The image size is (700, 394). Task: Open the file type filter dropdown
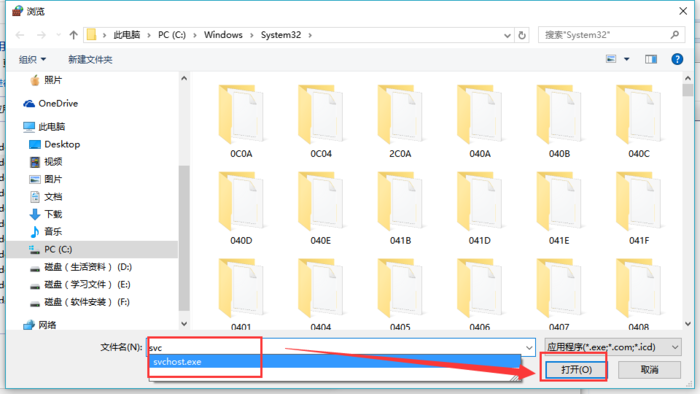(x=612, y=347)
